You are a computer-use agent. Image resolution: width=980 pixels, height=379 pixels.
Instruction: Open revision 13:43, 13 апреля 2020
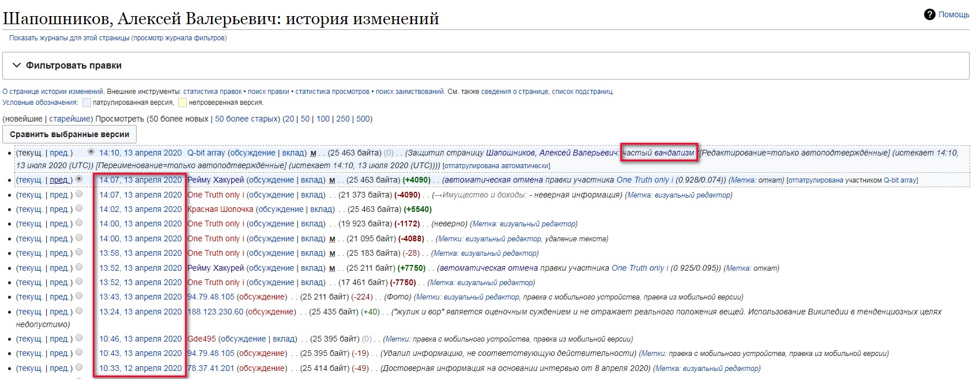[x=140, y=297]
